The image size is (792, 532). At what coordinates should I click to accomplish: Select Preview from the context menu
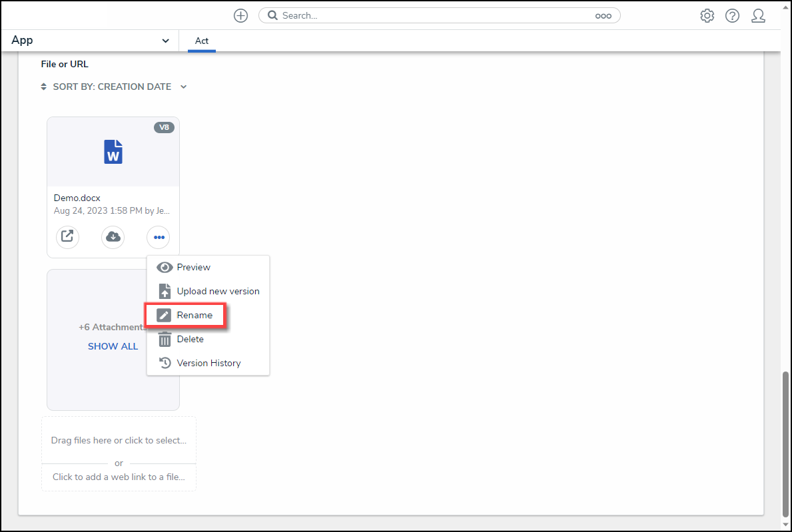click(x=208, y=267)
